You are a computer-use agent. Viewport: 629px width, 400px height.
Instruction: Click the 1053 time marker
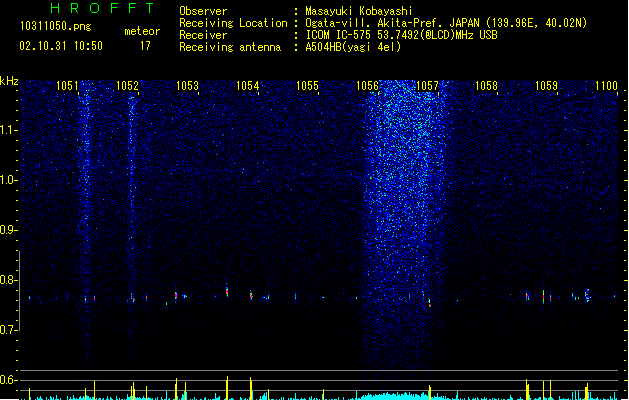(187, 86)
